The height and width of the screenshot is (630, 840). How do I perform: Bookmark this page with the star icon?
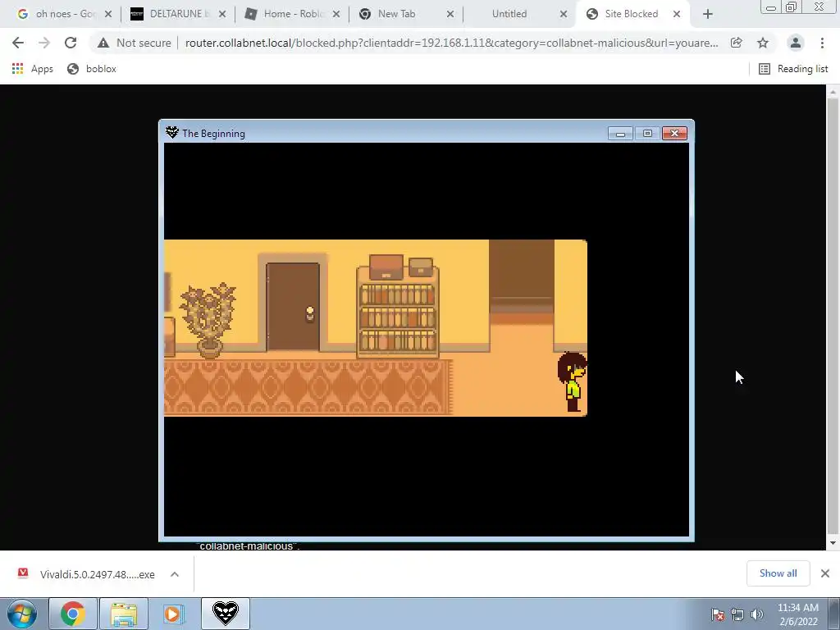[763, 43]
